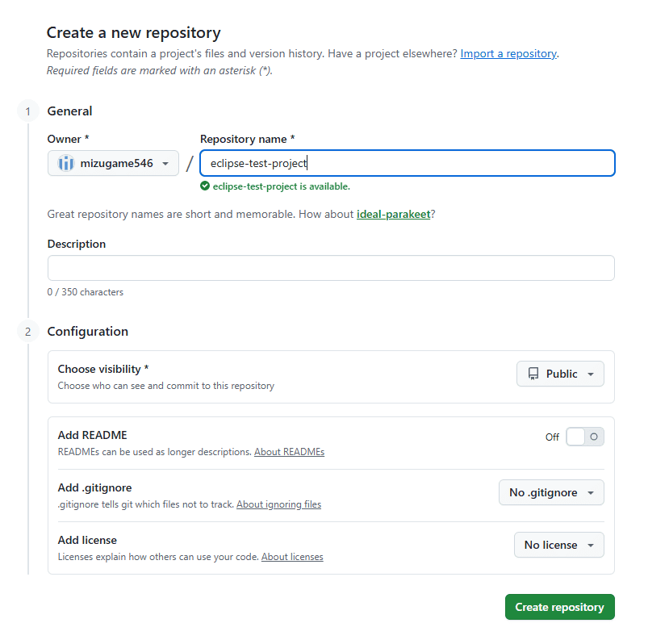
Task: Toggle the Add README switch on
Action: [x=584, y=437]
